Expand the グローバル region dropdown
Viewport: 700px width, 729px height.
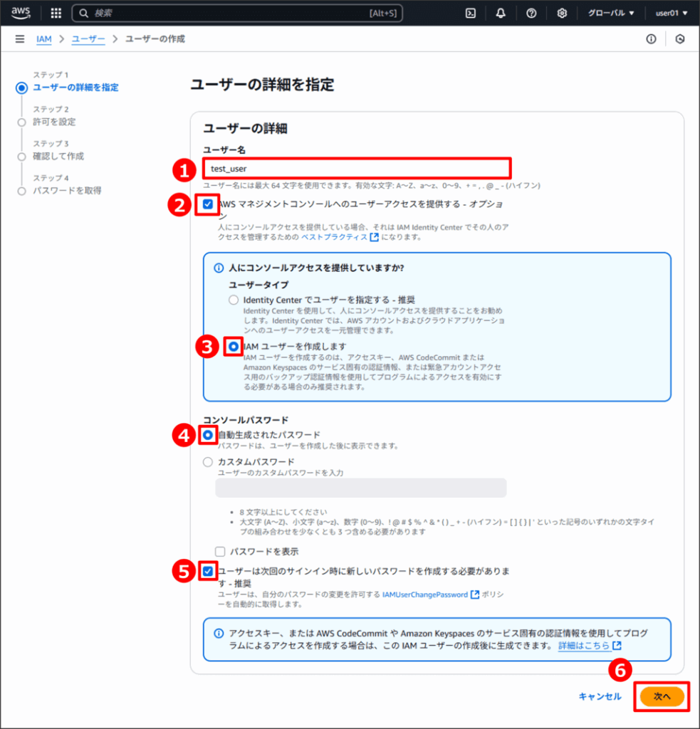tap(611, 13)
